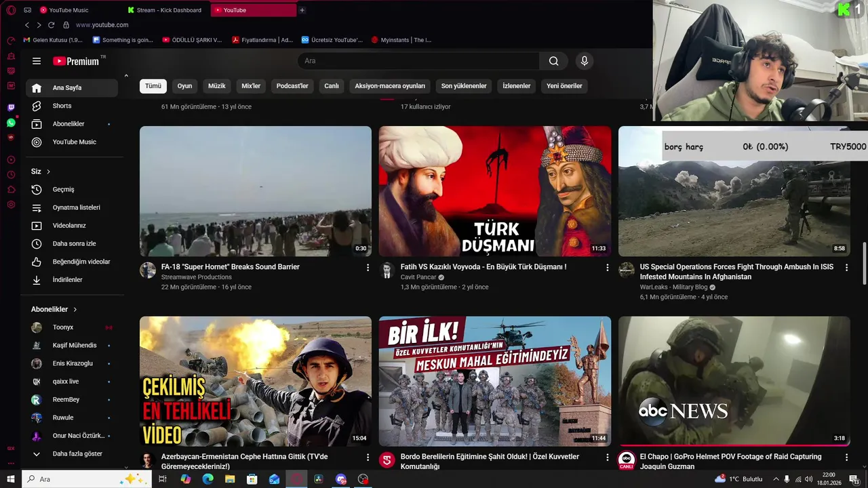Viewport: 868px width, 488px height.
Task: Select the Canlı filter chip
Action: pyautogui.click(x=332, y=86)
